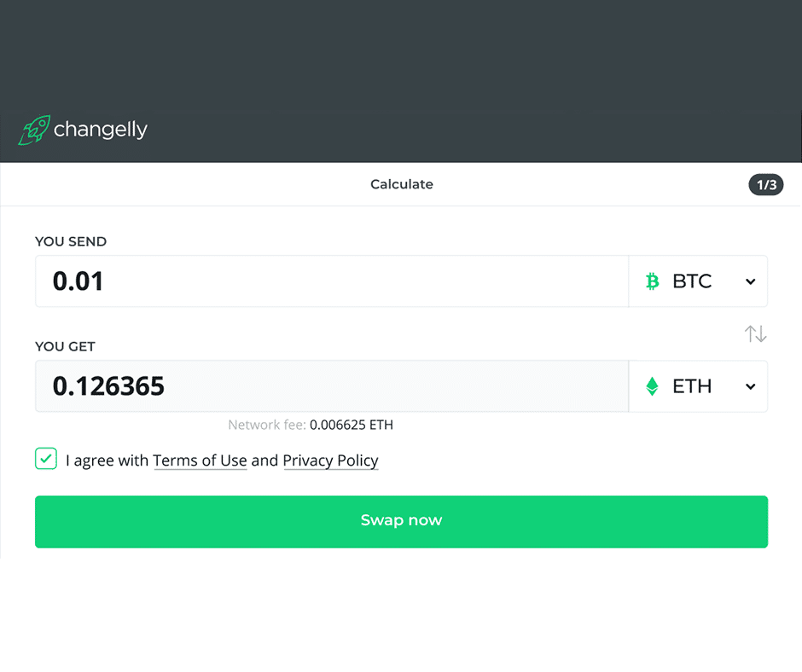Expand the BTC currency dropdown chevron

pyautogui.click(x=750, y=281)
